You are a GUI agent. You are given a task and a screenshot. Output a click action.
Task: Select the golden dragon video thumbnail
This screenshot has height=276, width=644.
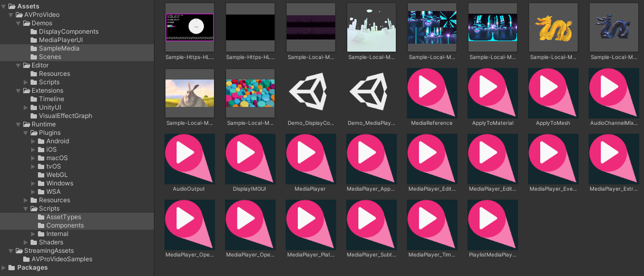[x=553, y=27]
